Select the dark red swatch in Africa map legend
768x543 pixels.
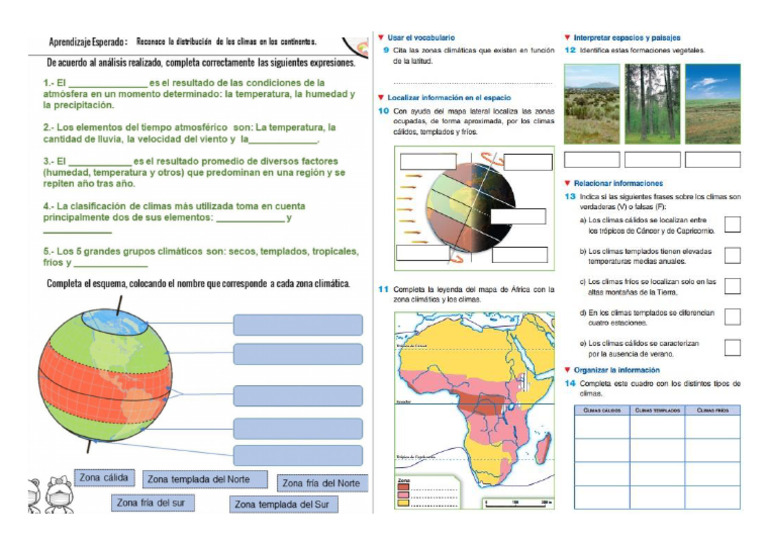404,487
